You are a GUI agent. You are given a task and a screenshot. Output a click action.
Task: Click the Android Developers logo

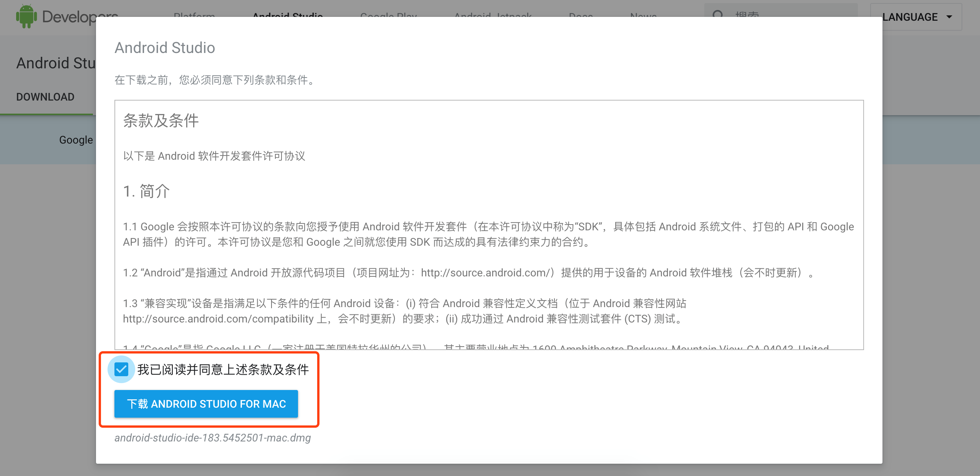66,17
